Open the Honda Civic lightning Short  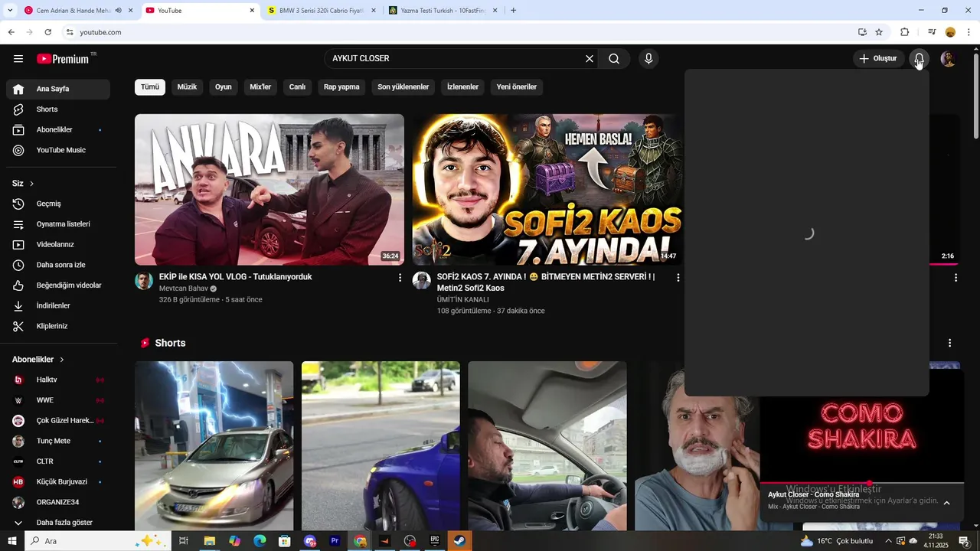[214, 445]
